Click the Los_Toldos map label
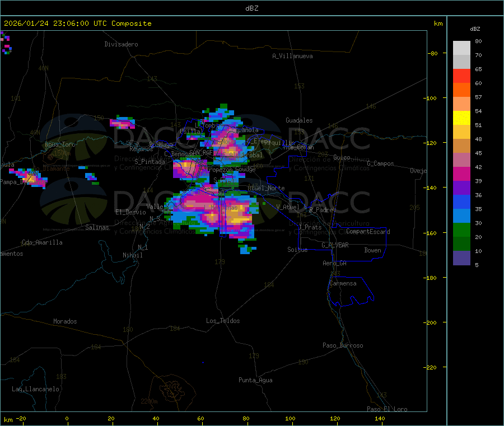This screenshot has height=426, width=504. pos(223,321)
